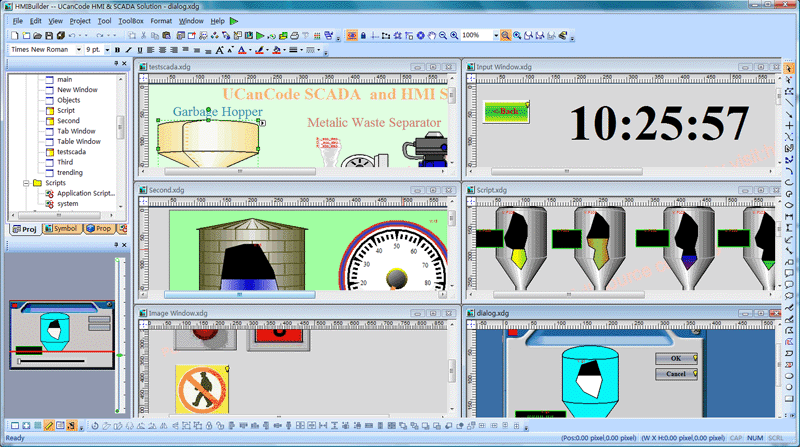The image size is (800, 447).
Task: Switch to the Prop tab
Action: click(99, 229)
